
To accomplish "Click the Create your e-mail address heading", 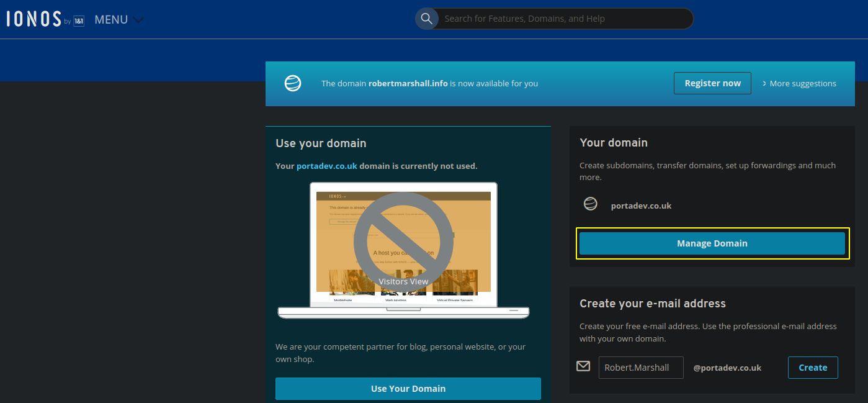I will point(653,304).
